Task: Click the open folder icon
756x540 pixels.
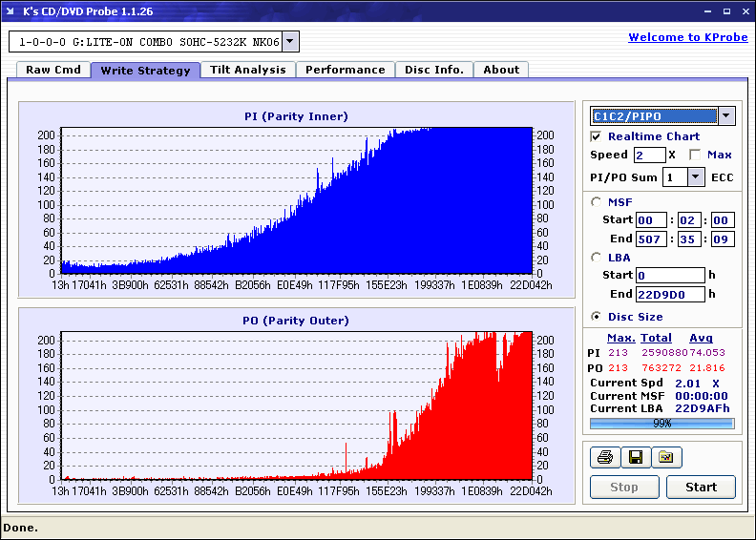Action: pos(666,457)
